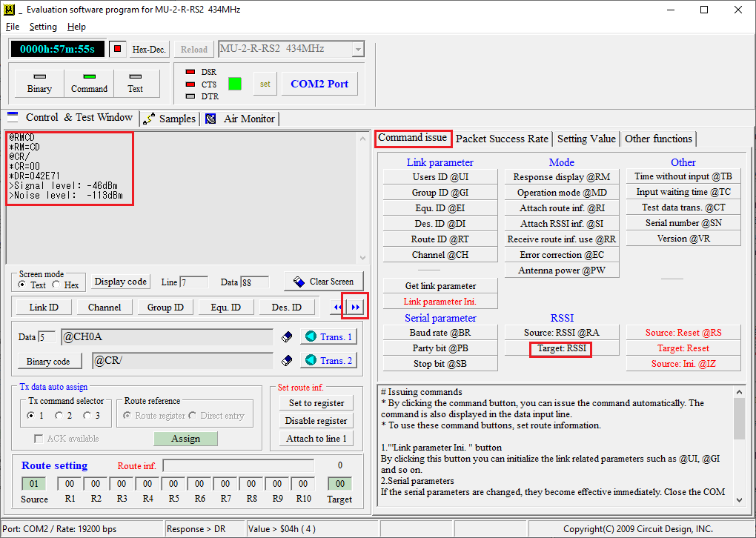Viewport: 756px width, 538px height.
Task: Click Antenna power @PW button
Action: [x=562, y=270]
